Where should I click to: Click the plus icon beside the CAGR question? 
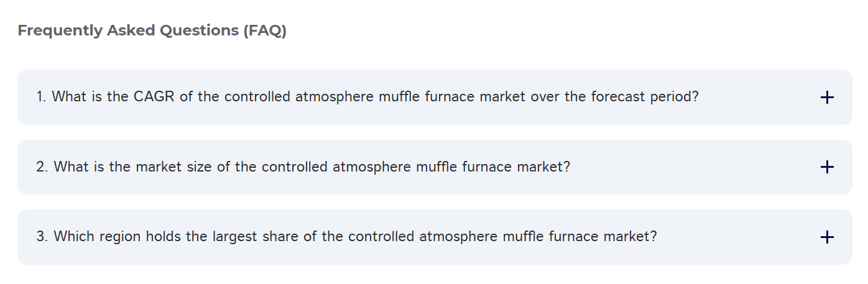(x=827, y=98)
